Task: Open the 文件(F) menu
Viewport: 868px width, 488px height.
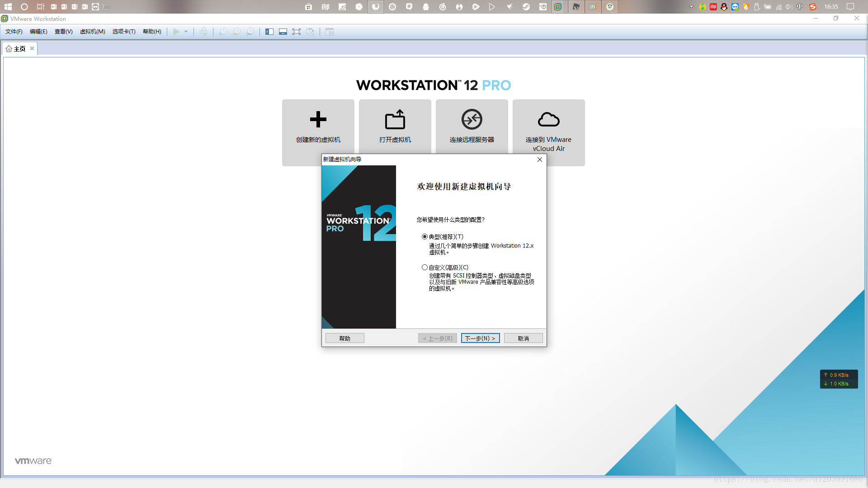Action: click(x=14, y=32)
